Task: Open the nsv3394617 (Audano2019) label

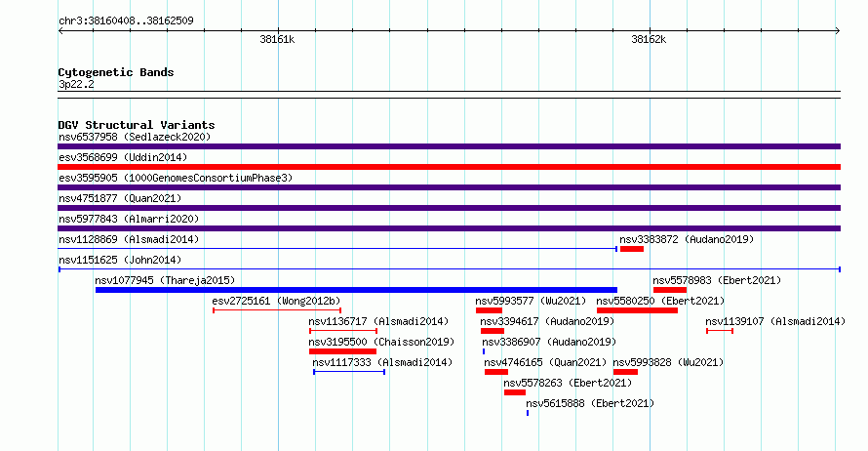Action: point(547,321)
